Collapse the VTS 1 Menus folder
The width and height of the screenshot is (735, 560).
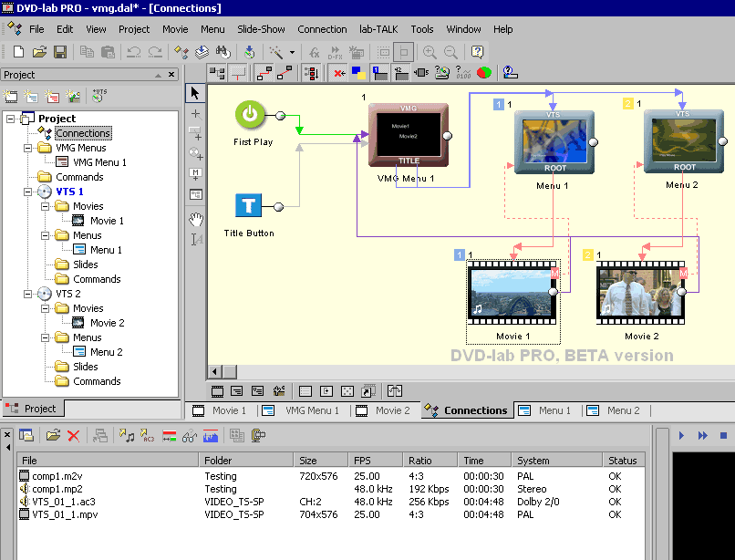45,235
